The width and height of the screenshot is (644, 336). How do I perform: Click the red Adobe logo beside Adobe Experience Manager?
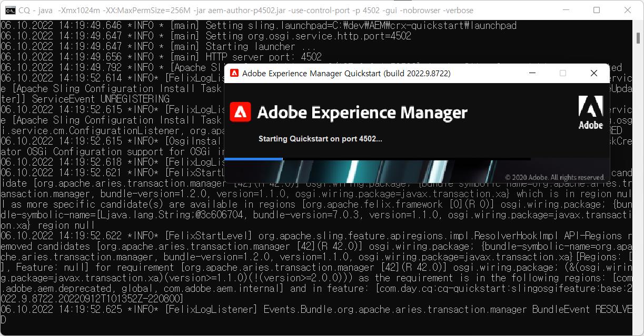tap(240, 112)
